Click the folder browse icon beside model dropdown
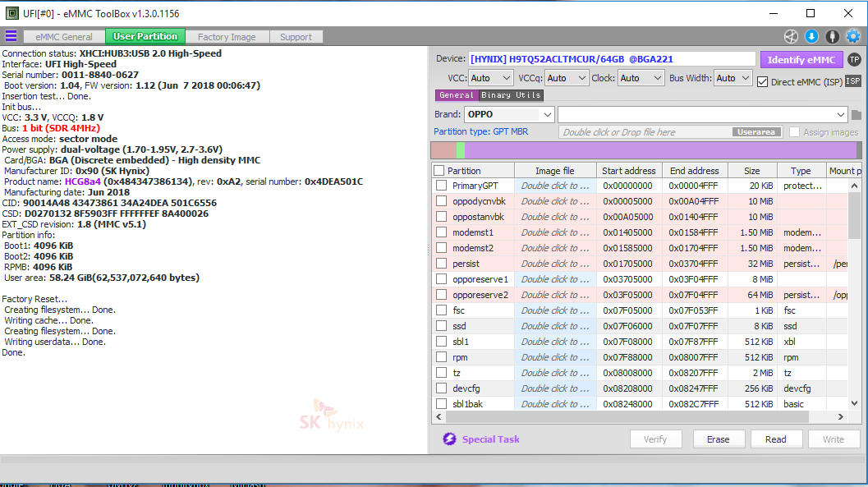Screen dimensions: 868x487 857,115
